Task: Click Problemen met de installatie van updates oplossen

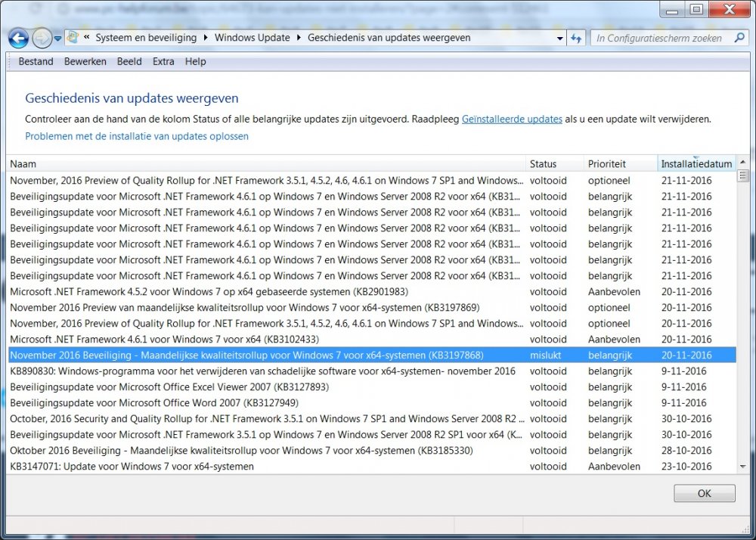Action: tap(137, 136)
